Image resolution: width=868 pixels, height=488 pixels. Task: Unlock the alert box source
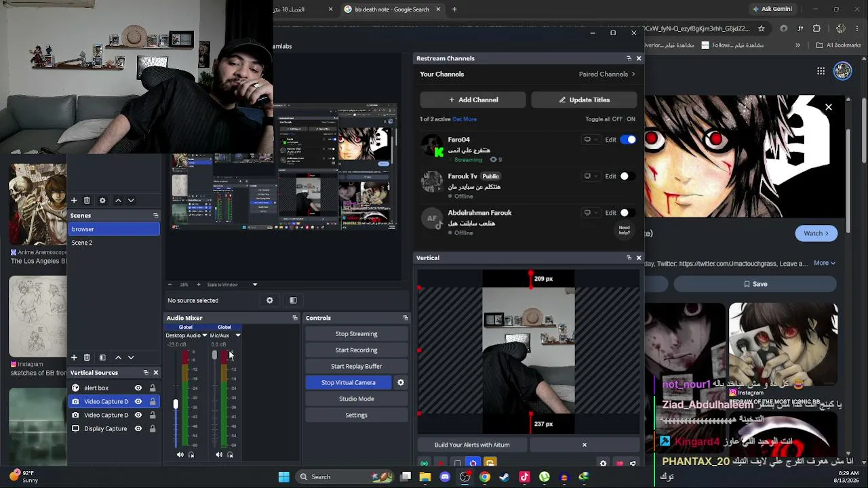(153, 388)
